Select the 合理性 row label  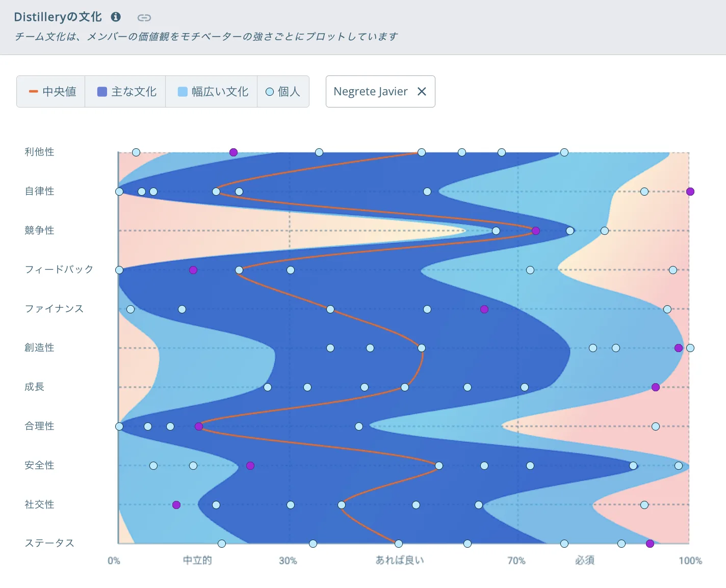pos(39,426)
